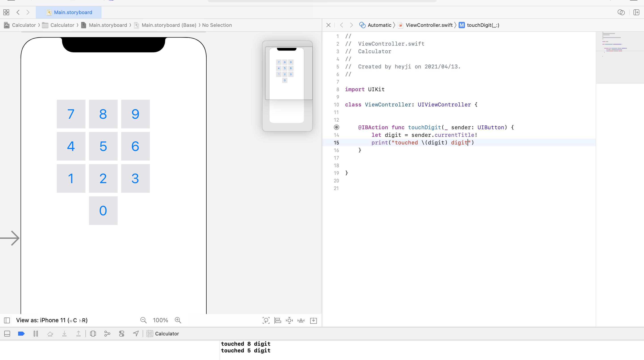Open the related items grid menu
Screen dimensions: 644x360
(6, 12)
